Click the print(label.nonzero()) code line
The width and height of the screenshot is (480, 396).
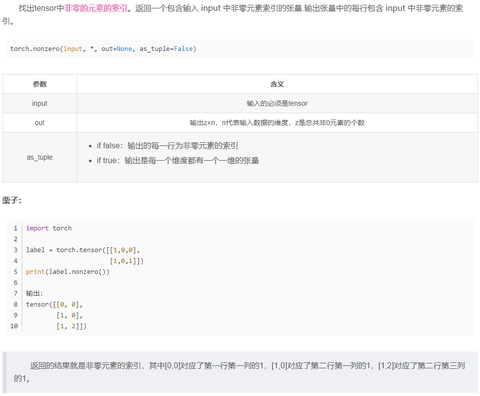pos(68,272)
